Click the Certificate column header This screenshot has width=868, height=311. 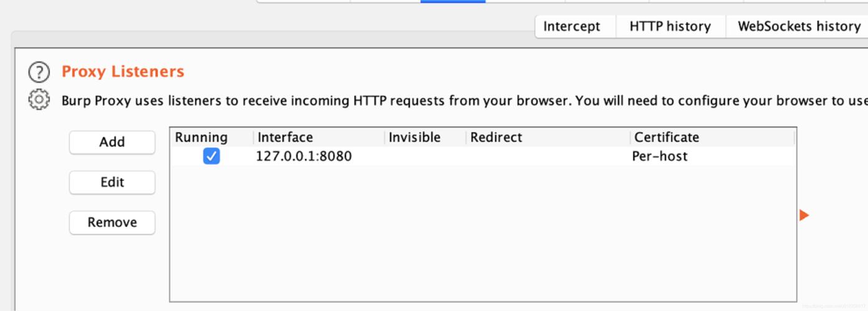click(x=666, y=137)
